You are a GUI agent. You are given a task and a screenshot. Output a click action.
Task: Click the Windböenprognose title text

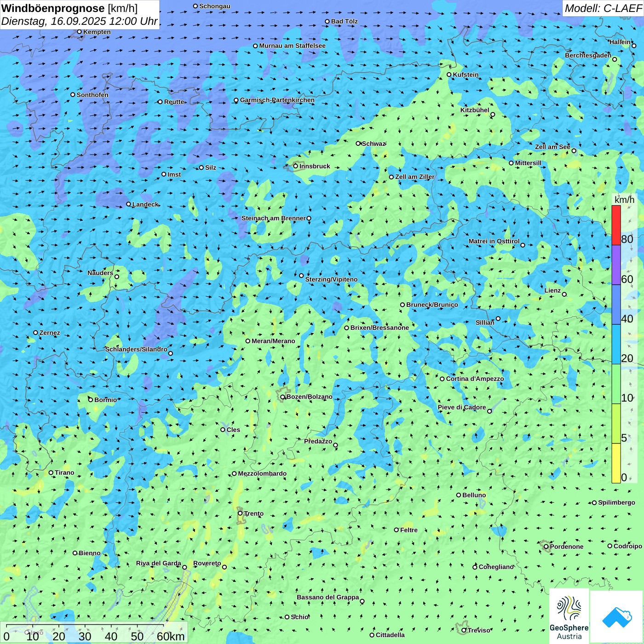pos(53,8)
